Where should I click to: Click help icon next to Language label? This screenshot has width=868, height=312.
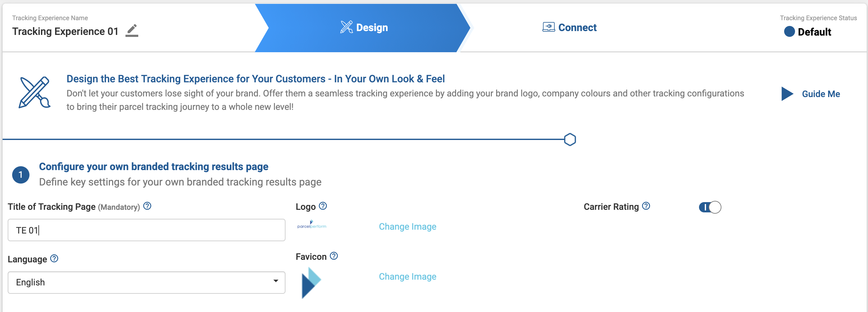[x=54, y=259]
